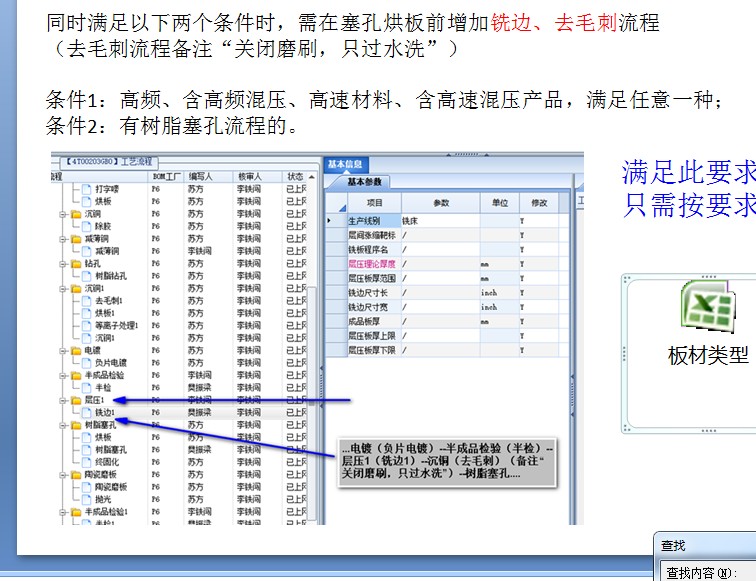The width and height of the screenshot is (756, 581).
Task: Select the 层压板厚范围 parameter row
Action: (447, 278)
